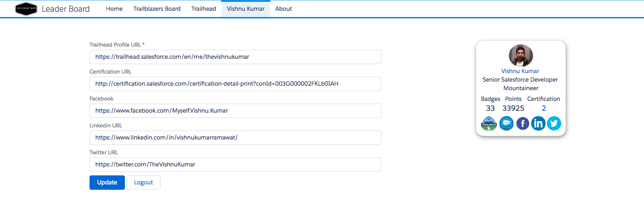Click the Linkedin URL text box
This screenshot has height=205, width=644.
235,138
